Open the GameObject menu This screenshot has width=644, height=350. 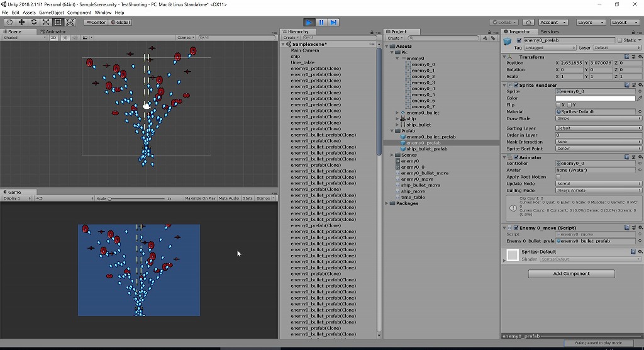(x=51, y=13)
